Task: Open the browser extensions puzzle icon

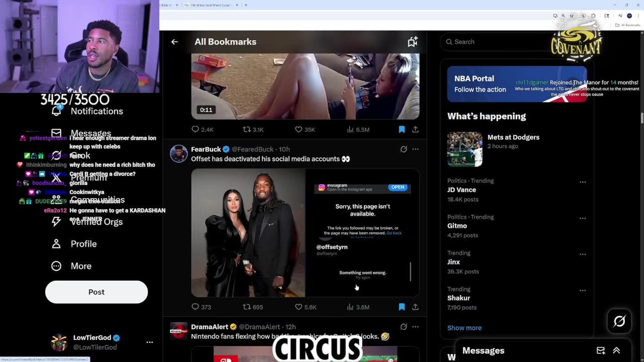Action: [x=593, y=16]
